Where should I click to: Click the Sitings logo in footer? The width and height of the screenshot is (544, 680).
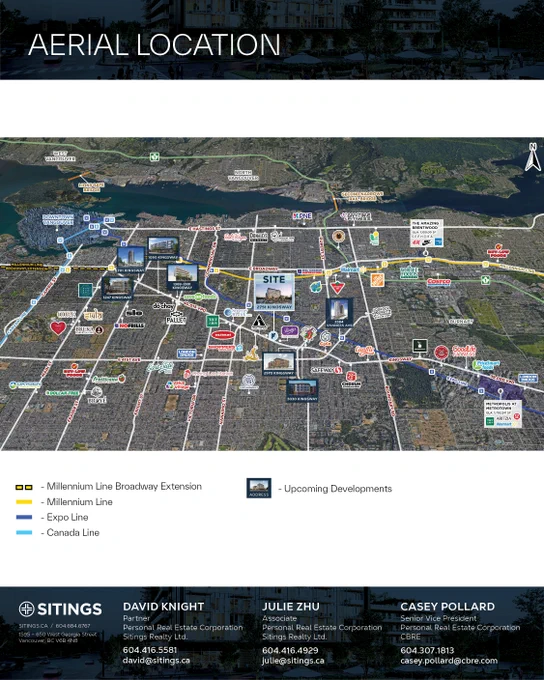pyautogui.click(x=60, y=609)
